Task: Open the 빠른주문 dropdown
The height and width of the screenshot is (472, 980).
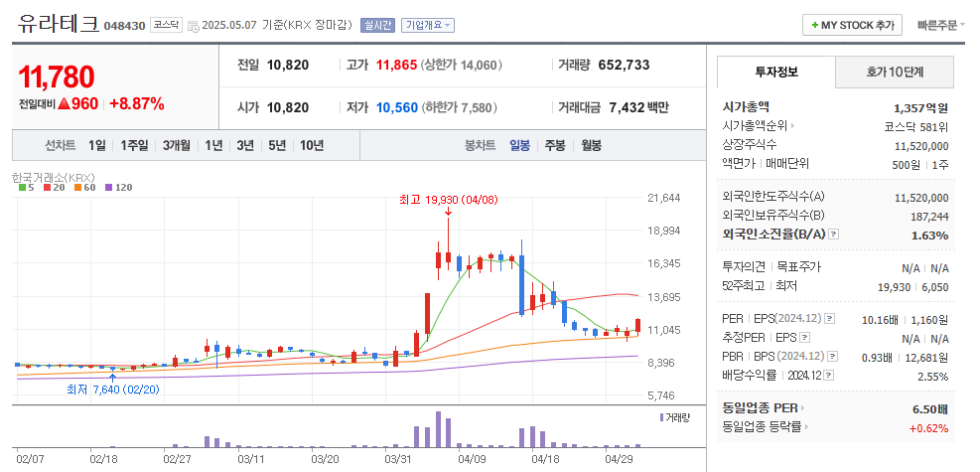Action: [x=940, y=26]
